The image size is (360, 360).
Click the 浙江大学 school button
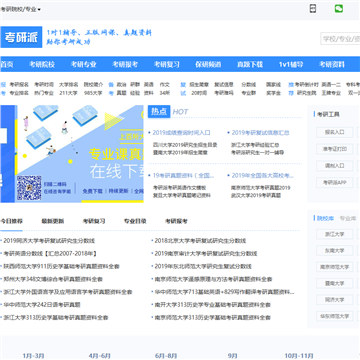coord(335,234)
